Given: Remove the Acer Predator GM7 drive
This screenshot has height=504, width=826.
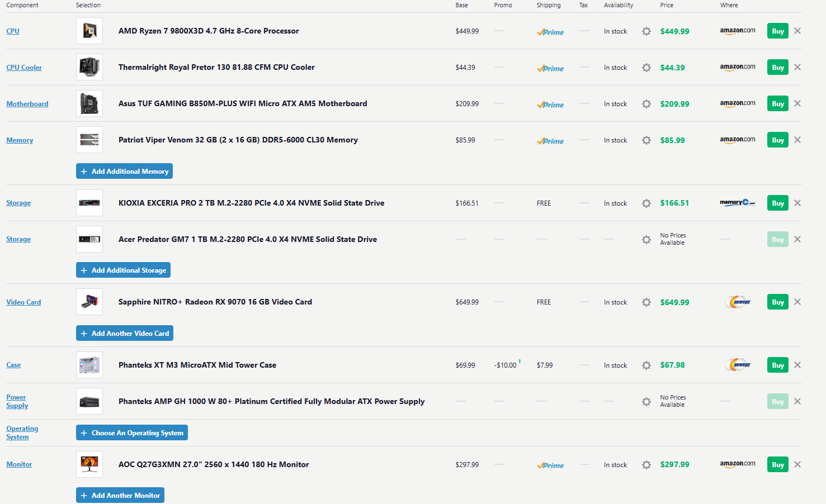Looking at the screenshot, I should point(797,239).
